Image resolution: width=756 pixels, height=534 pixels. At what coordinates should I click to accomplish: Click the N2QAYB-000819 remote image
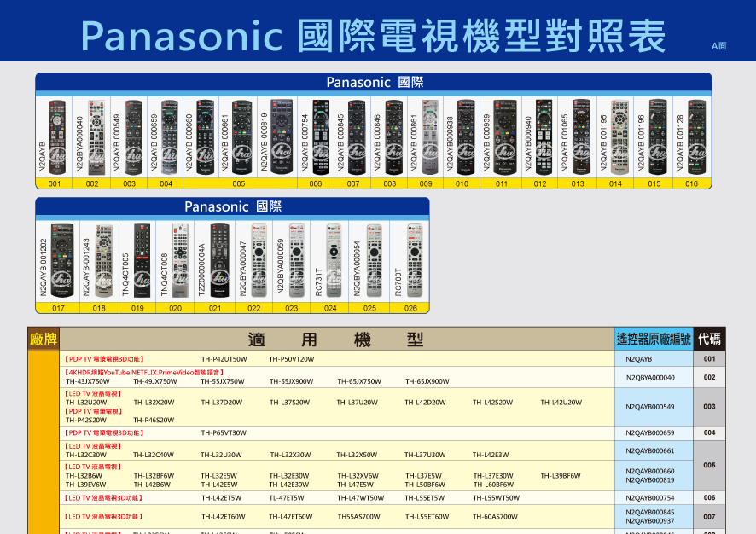point(282,136)
